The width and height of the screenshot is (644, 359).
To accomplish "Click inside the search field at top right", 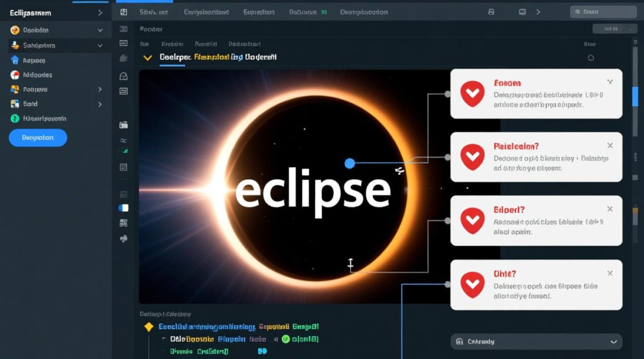I will 603,11.
